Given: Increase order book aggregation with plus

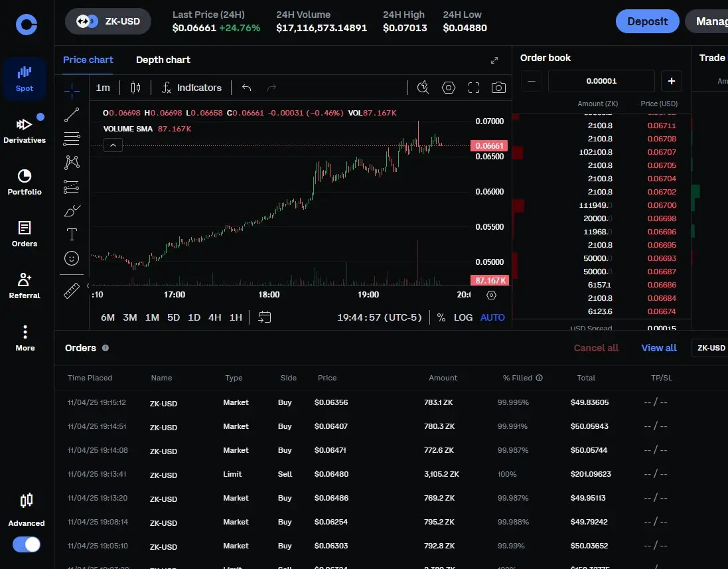Looking at the screenshot, I should point(672,81).
